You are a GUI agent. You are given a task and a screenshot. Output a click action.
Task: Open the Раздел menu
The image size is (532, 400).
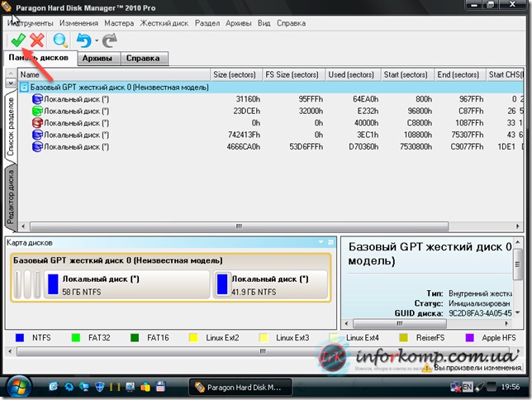[x=207, y=23]
